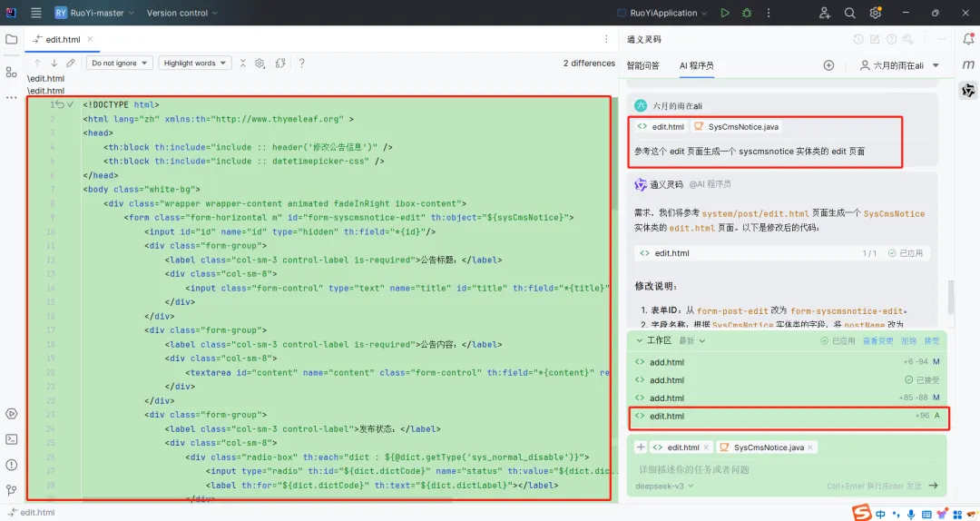Open the Services tool window
The image size is (980, 521).
point(11,414)
